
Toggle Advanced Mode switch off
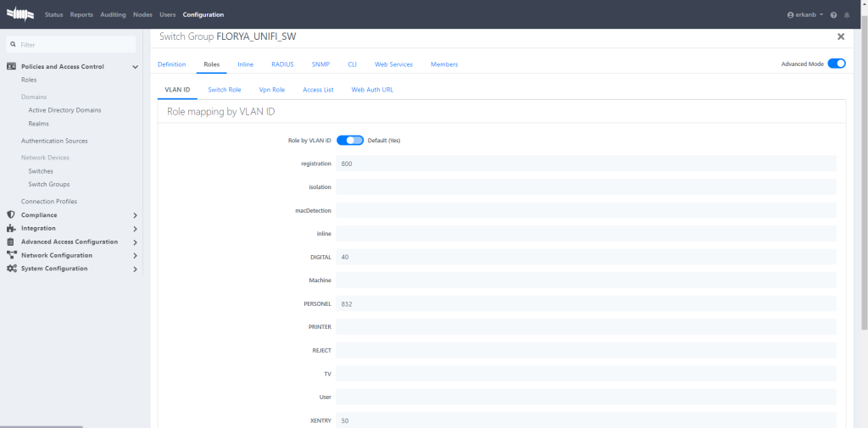(836, 64)
